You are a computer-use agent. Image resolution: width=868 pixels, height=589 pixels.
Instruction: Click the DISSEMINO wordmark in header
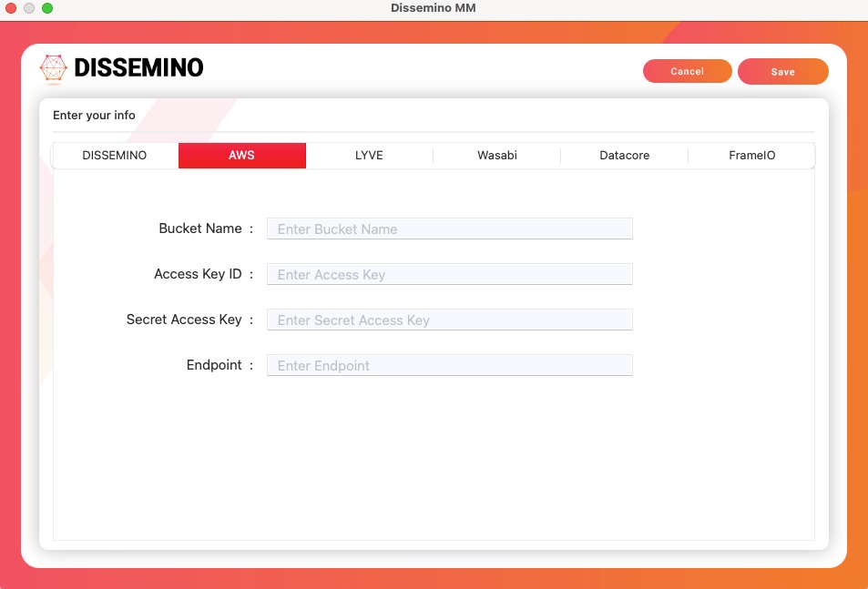point(138,68)
